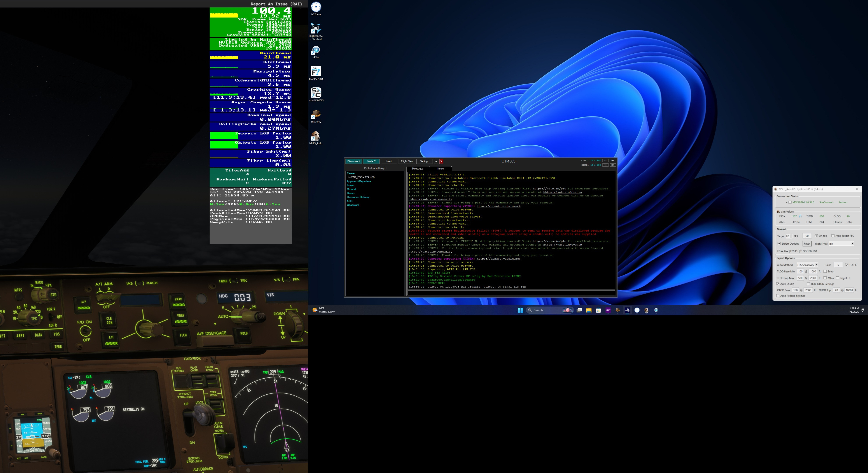Image resolution: width=868 pixels, height=473 pixels.
Task: Click the taskbar clock showing 1:29 PM
Action: pos(854,310)
